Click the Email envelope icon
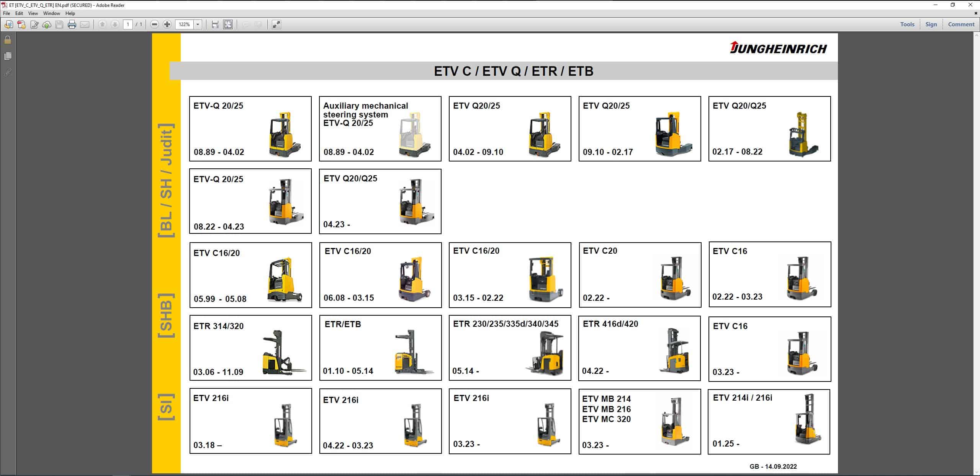 click(85, 24)
